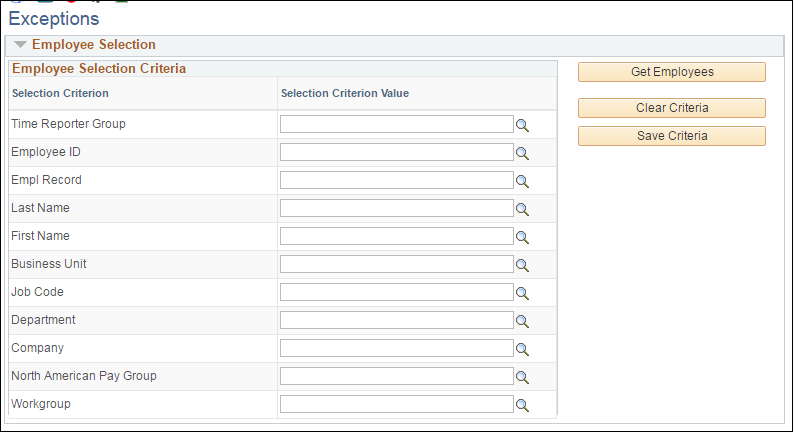Open lookup for Last Name
The image size is (793, 432).
click(522, 209)
